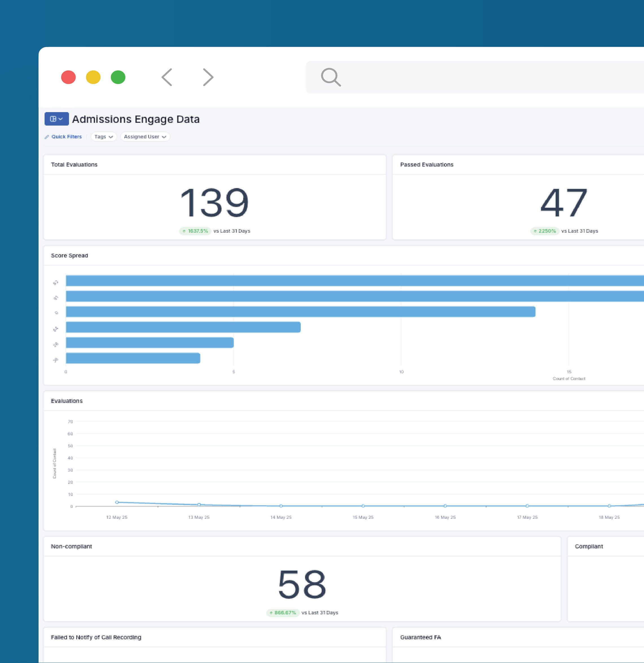Click the yellow window minimize button
The height and width of the screenshot is (663, 644).
[x=93, y=77]
